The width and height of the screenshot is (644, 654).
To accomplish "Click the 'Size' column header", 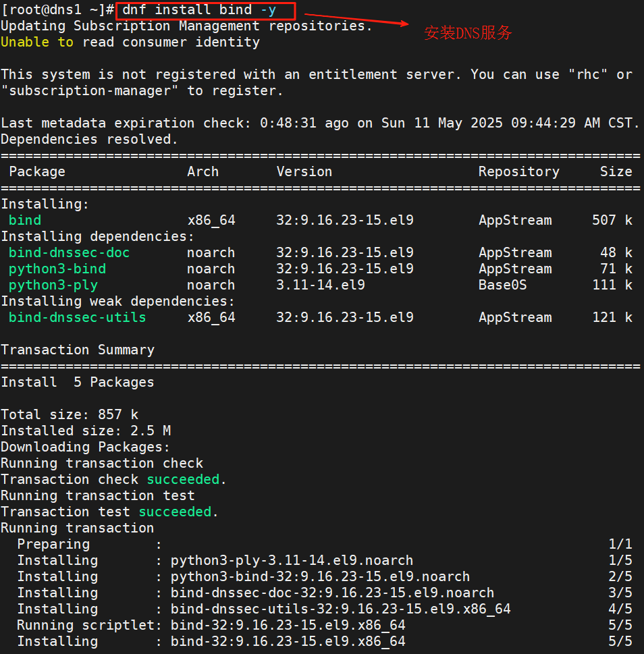I will tap(616, 172).
